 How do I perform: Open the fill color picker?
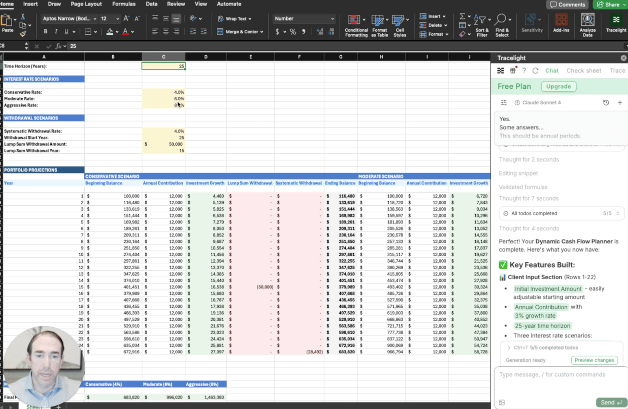click(113, 32)
